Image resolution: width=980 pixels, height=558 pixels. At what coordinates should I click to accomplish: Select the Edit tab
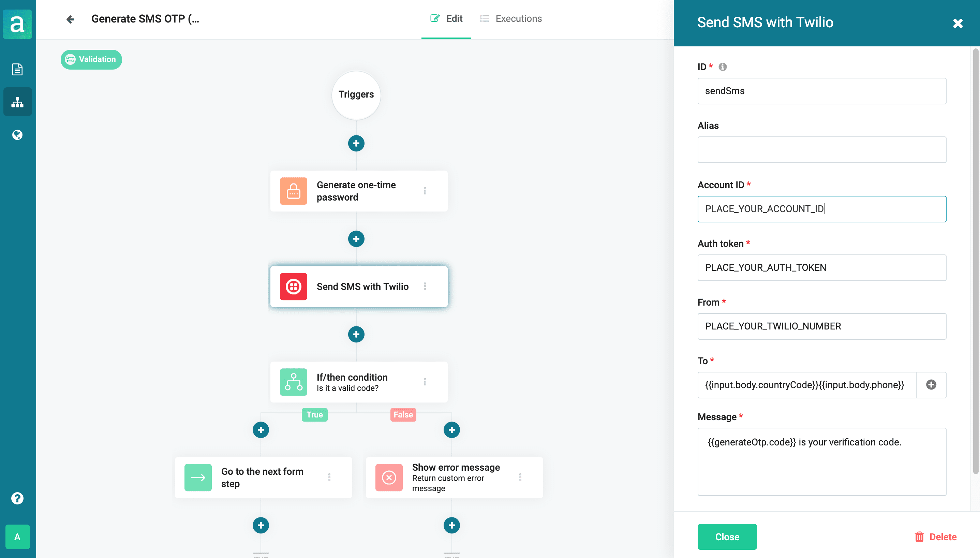446,19
